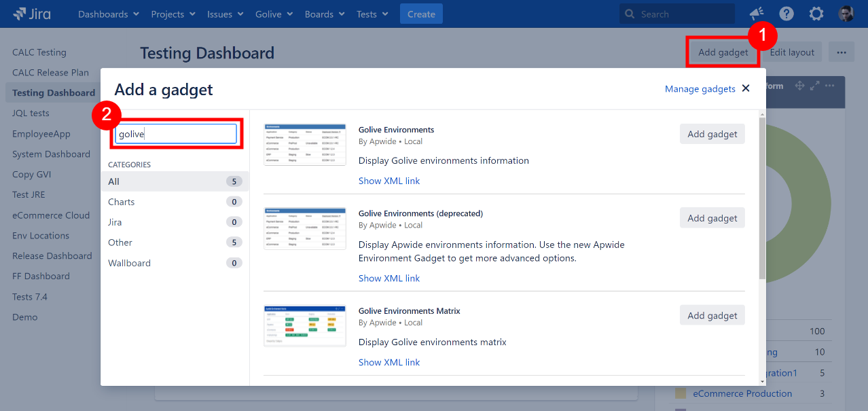Image resolution: width=868 pixels, height=411 pixels.
Task: Click the gadget search field containing golive
Action: (176, 134)
